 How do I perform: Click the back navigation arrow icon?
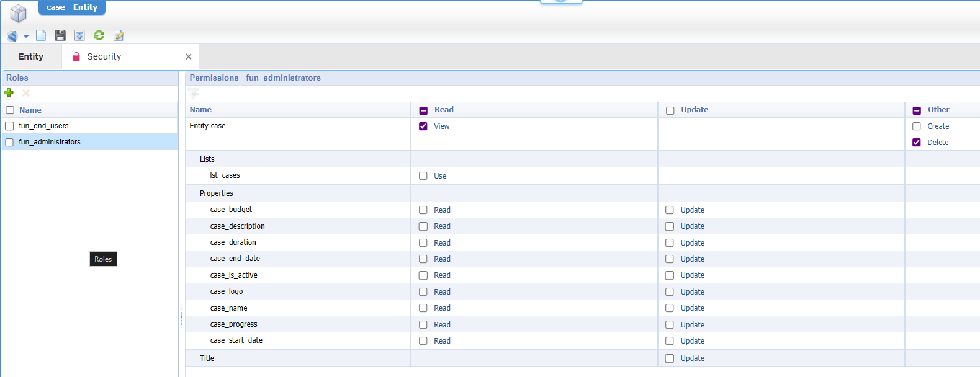click(12, 36)
